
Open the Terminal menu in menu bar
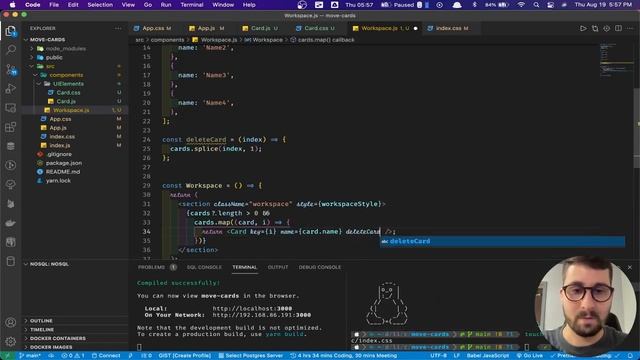(x=192, y=5)
